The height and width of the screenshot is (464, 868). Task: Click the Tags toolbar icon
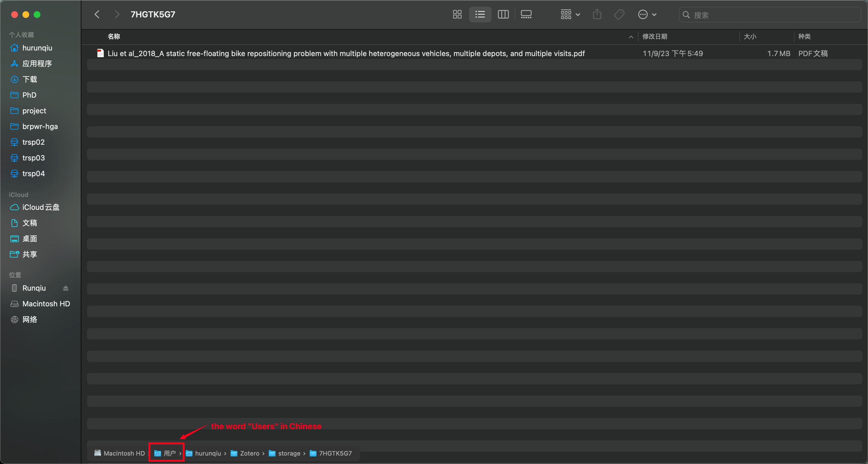[x=619, y=15]
